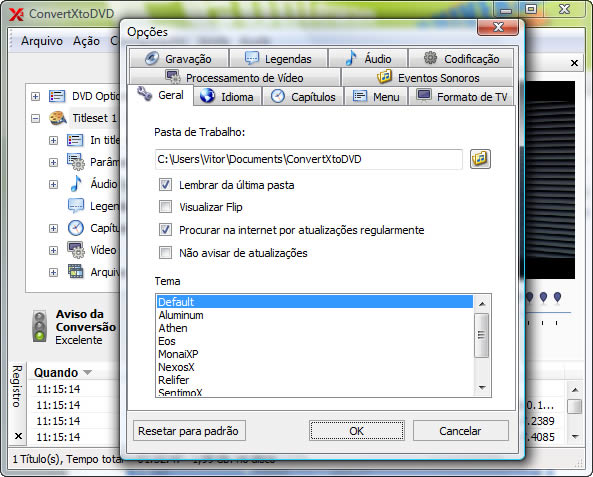Viewport: 593px width, 477px height.
Task: Expand the Vídeo tree node
Action: (x=53, y=250)
